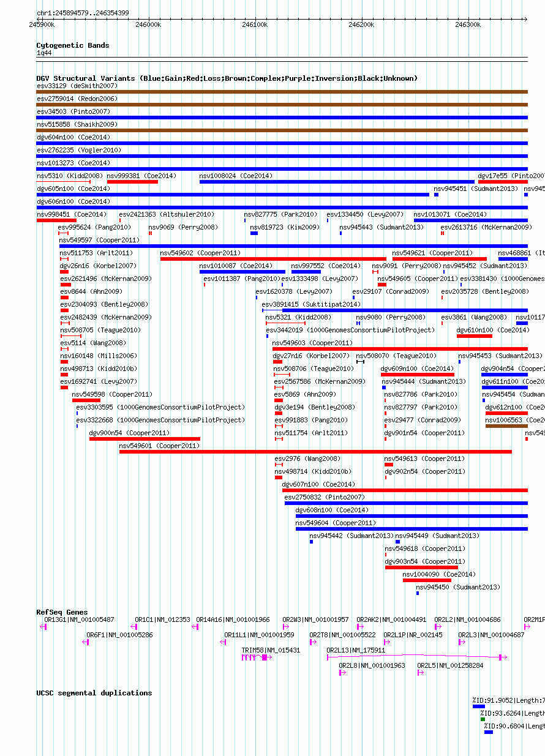Select the nsv945442 (Sudmant2013) label
This screenshot has width=545, height=756.
tap(351, 536)
